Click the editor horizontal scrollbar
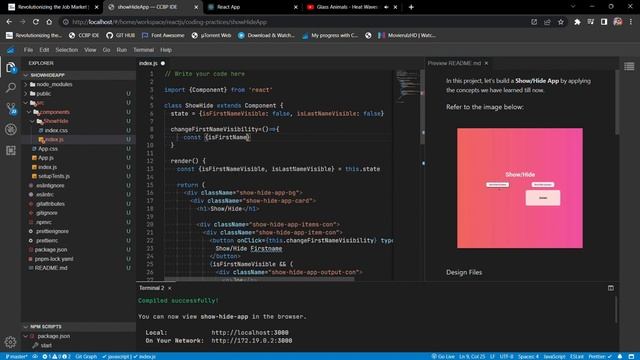The image size is (640, 360). pyautogui.click(x=259, y=279)
